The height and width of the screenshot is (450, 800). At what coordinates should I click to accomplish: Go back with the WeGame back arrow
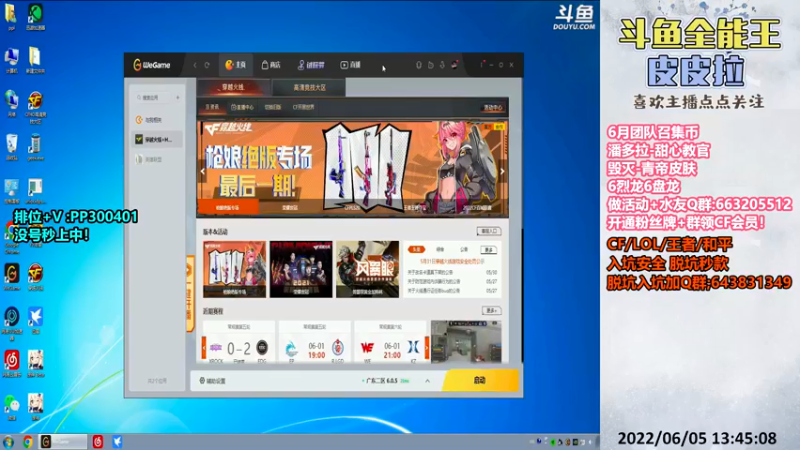click(x=195, y=65)
